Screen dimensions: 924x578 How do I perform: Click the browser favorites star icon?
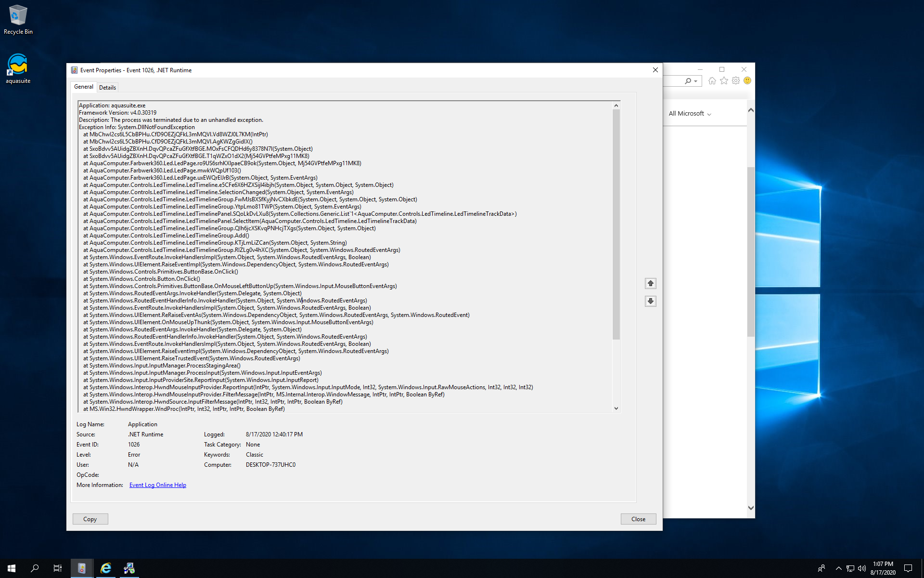724,81
